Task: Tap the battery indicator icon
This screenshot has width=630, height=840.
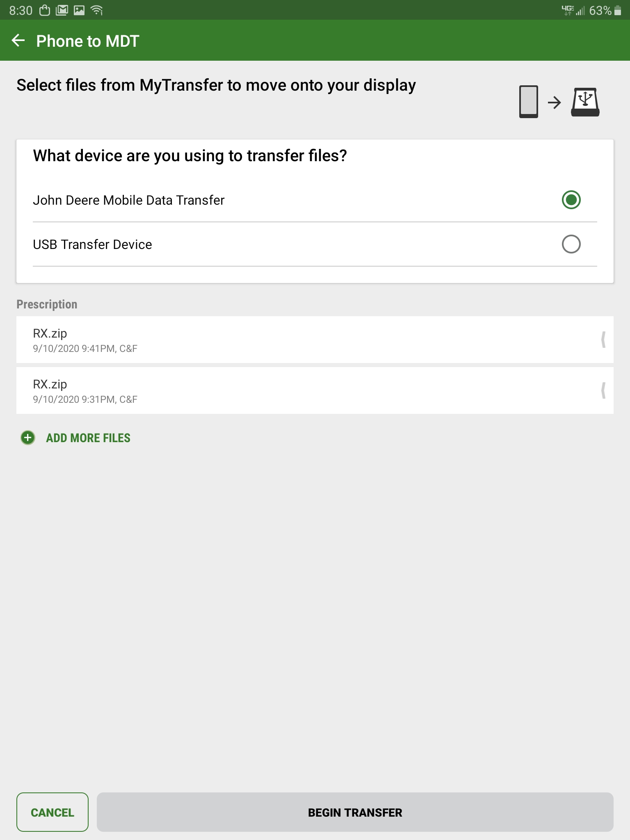Action: pos(618,10)
